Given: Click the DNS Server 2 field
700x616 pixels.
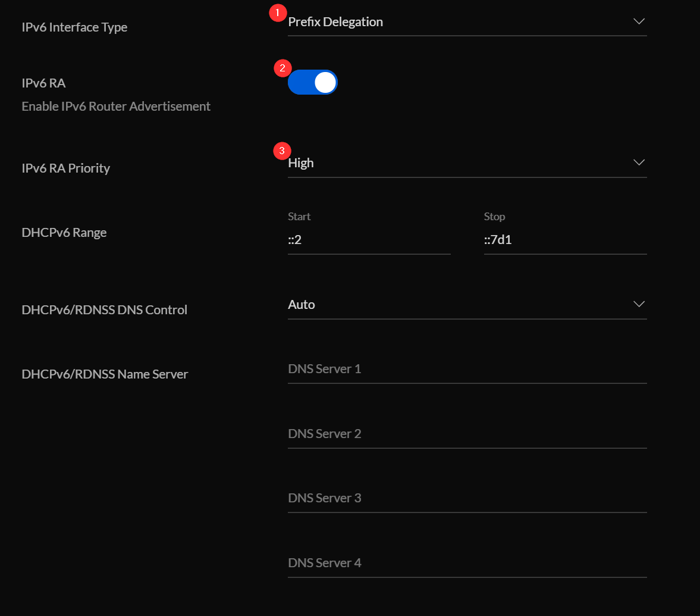Looking at the screenshot, I should pyautogui.click(x=467, y=434).
